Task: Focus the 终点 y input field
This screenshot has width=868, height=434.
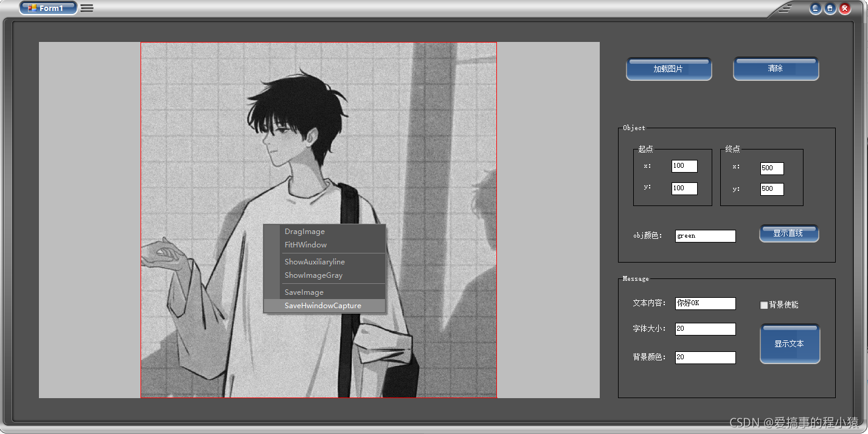Action: (x=772, y=189)
